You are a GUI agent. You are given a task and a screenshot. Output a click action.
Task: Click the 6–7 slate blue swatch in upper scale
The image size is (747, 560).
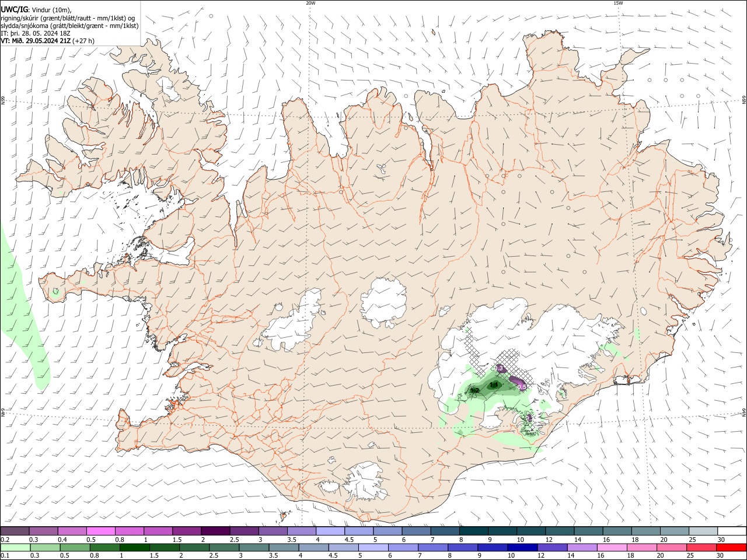tap(416, 531)
